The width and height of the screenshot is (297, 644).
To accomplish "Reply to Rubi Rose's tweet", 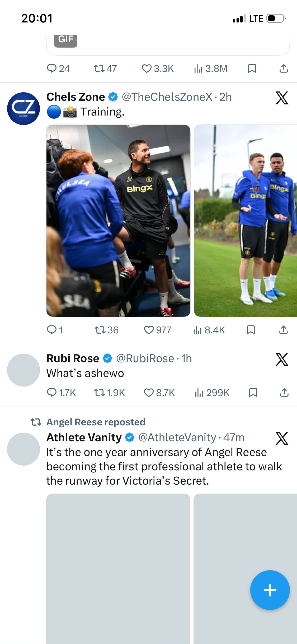I will [61, 393].
